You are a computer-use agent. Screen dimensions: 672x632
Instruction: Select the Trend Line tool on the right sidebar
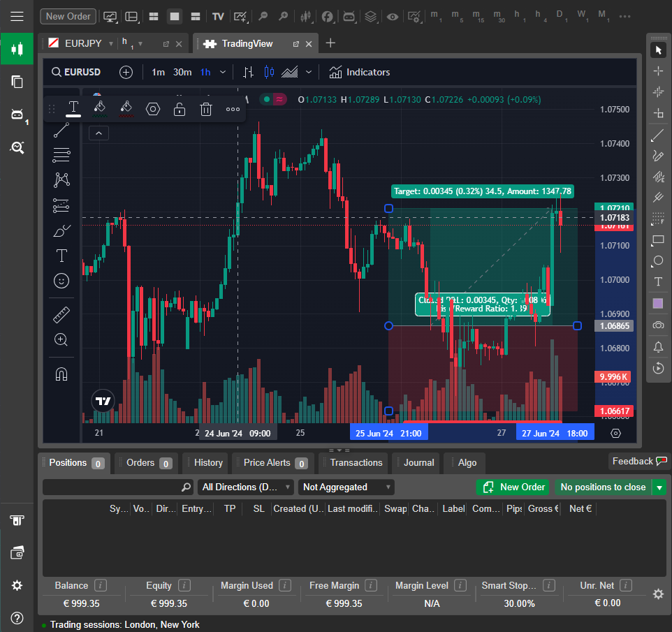658,135
